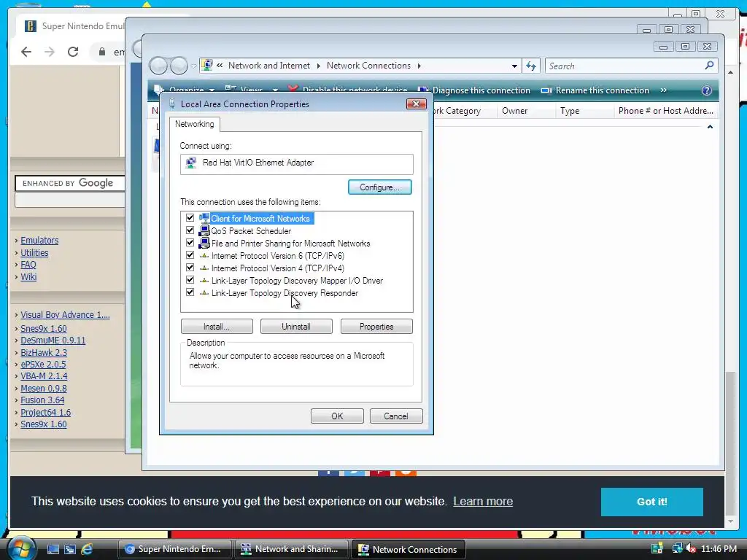The height and width of the screenshot is (560, 747).
Task: Click the Chrome site padlock icon
Action: click(102, 52)
